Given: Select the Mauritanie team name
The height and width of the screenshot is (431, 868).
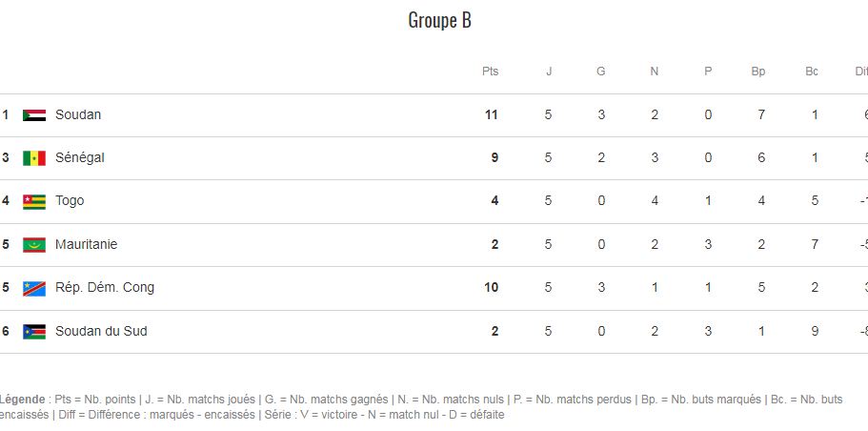Looking at the screenshot, I should pos(87,244).
